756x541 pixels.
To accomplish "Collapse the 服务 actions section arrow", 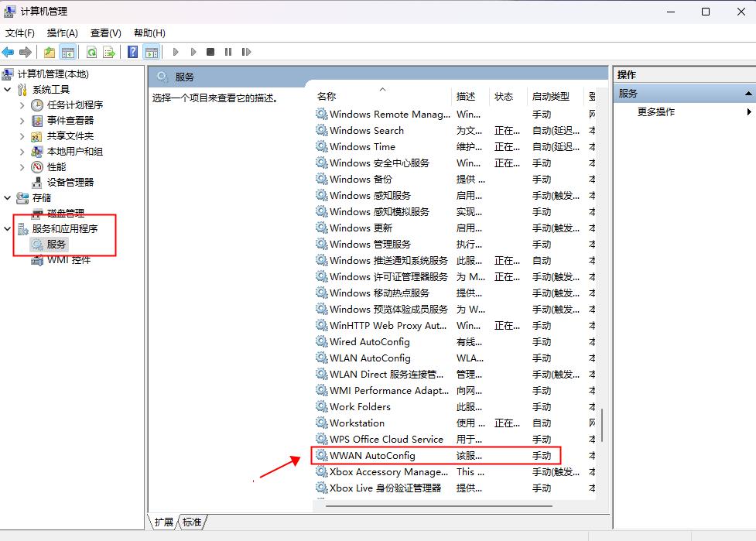I will point(747,94).
